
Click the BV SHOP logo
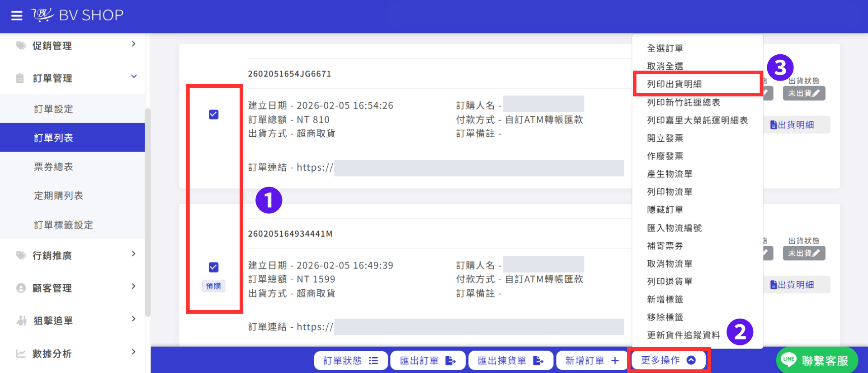[77, 15]
